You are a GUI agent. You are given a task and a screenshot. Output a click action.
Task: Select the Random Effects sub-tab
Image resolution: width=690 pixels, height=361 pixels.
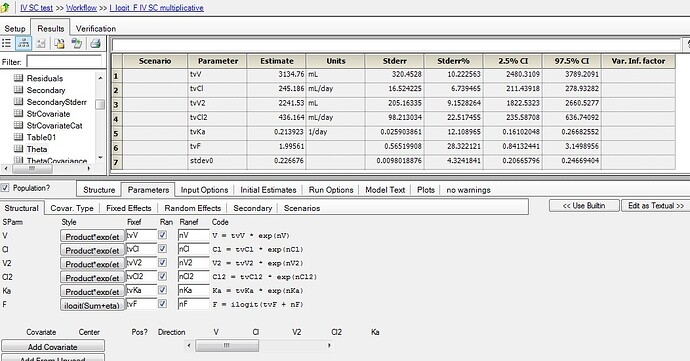pos(193,208)
